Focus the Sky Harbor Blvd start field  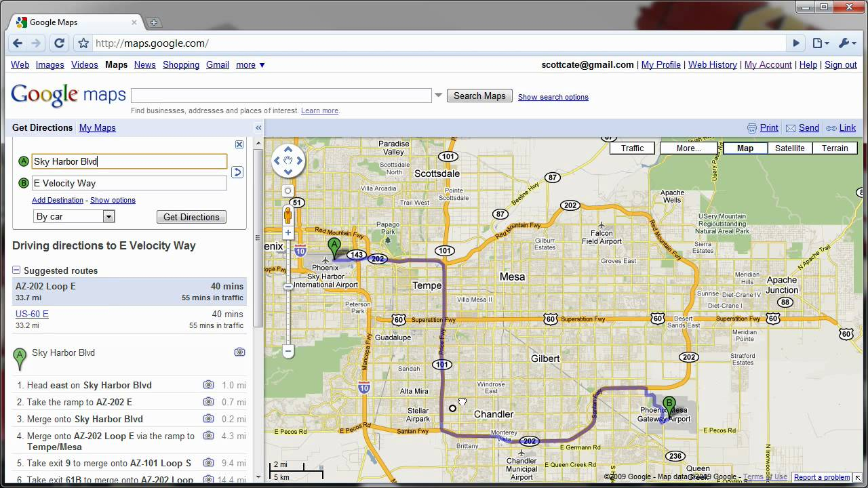[x=130, y=161]
